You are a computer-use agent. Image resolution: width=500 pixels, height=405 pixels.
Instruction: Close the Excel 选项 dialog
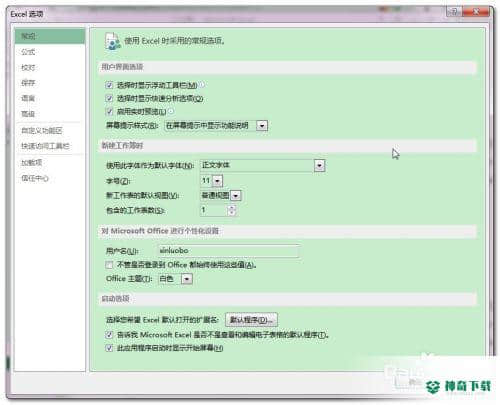coord(476,12)
